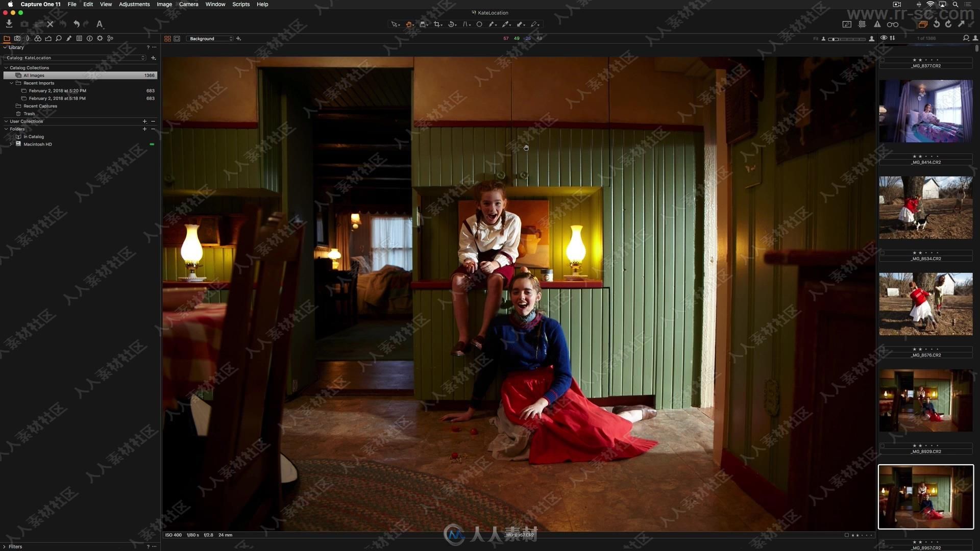Screen dimensions: 980x551
Task: Open the Color circles tool tab
Action: click(38, 38)
